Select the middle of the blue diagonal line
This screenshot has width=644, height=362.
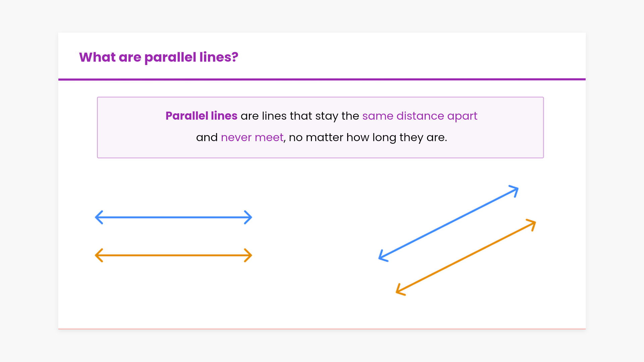pyautogui.click(x=448, y=224)
